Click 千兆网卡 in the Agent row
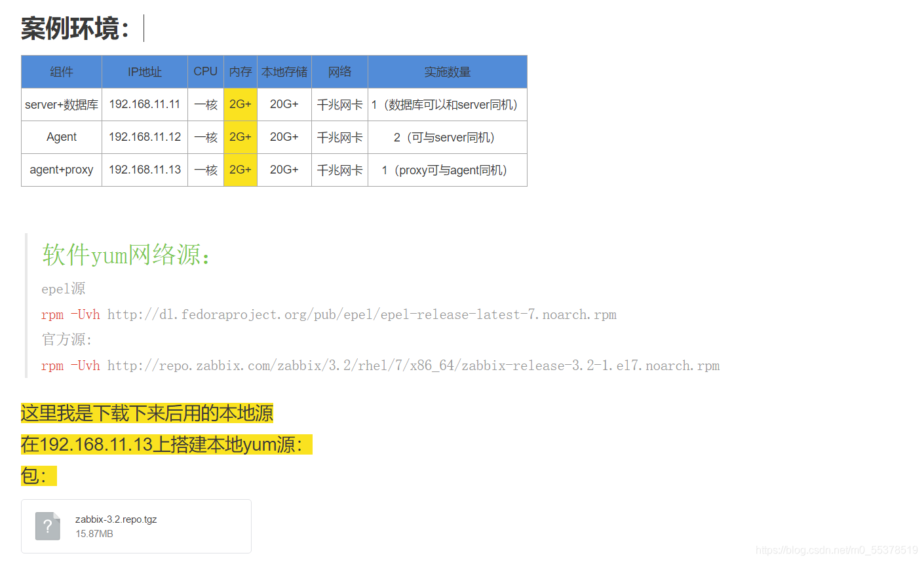 pyautogui.click(x=339, y=138)
